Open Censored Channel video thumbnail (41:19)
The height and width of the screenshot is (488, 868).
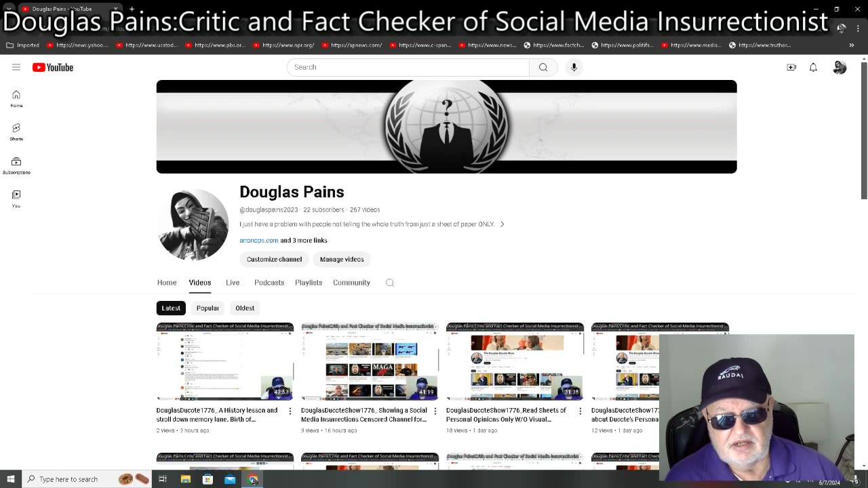[370, 361]
